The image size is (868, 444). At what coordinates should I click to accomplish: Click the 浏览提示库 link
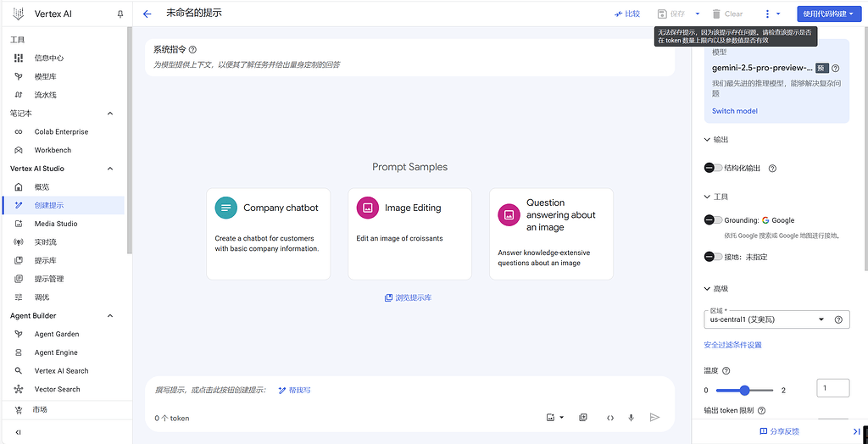tap(409, 298)
